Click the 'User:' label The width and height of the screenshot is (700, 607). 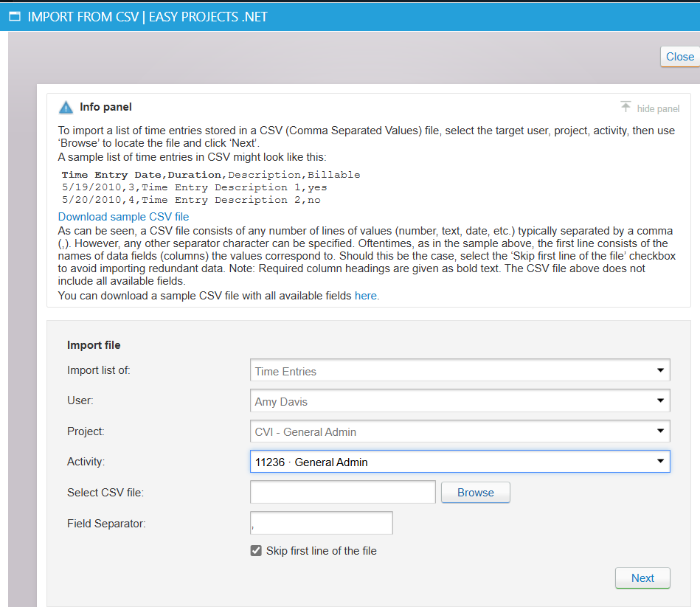[x=80, y=400]
